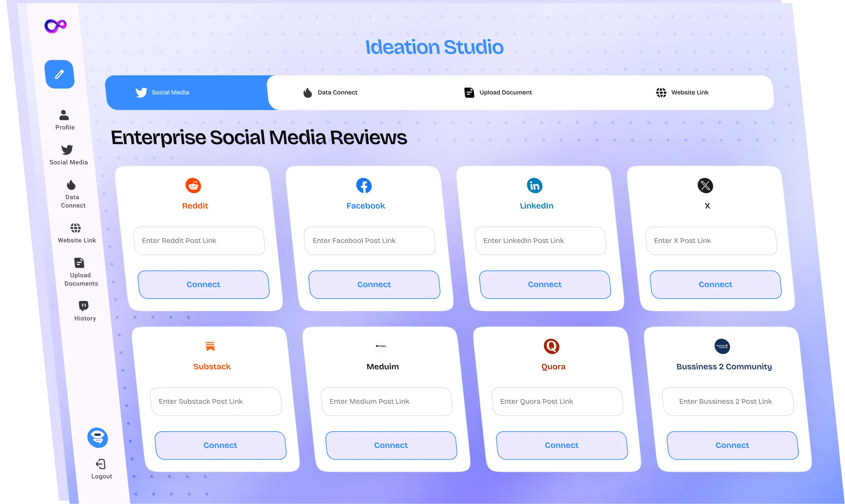The height and width of the screenshot is (504, 845).
Task: Open Profile in the sidebar
Action: click(64, 120)
